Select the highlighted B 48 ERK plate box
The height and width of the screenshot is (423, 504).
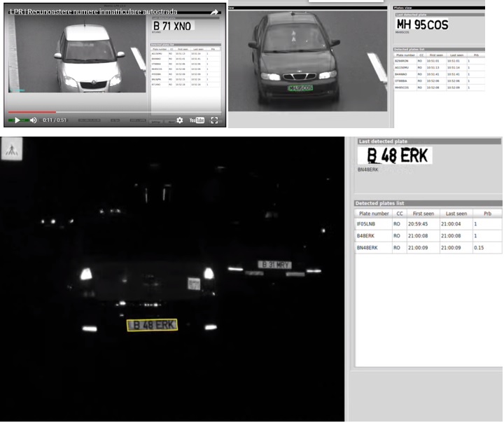click(152, 325)
